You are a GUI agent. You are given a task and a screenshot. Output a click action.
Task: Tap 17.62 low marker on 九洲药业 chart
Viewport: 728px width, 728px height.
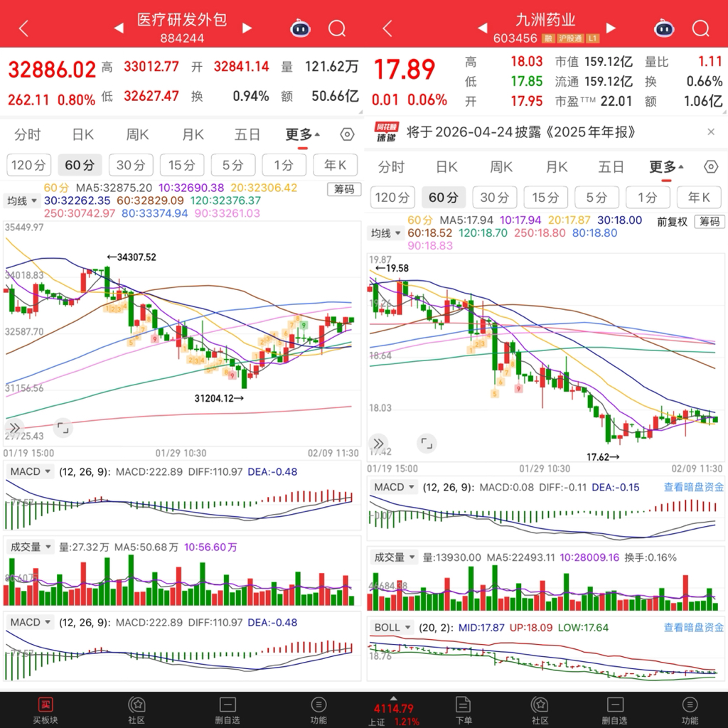603,457
